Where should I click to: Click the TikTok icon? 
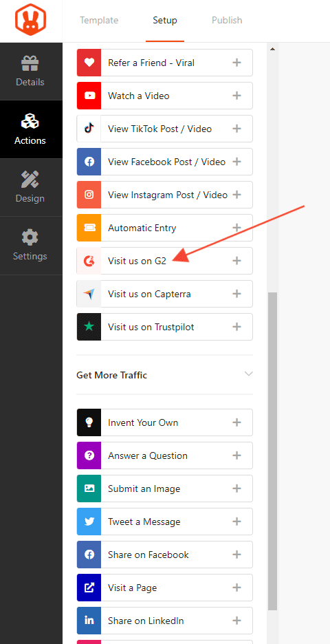coord(89,129)
